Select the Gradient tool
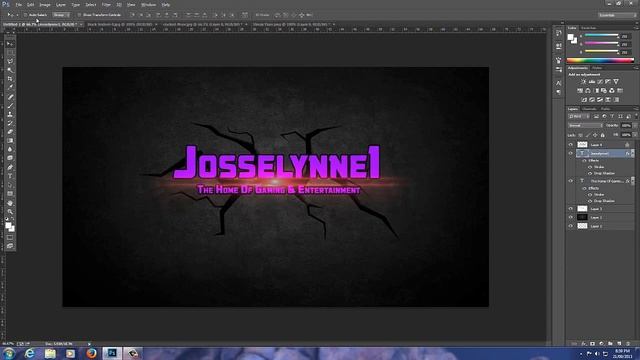640x360 pixels. coord(10,140)
